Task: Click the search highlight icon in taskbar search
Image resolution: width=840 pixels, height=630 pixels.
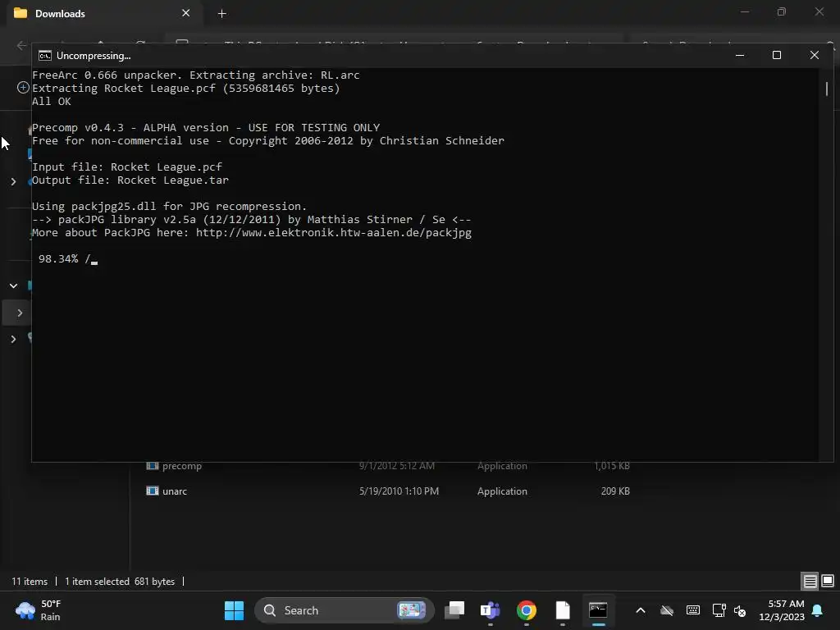Action: [x=412, y=610]
